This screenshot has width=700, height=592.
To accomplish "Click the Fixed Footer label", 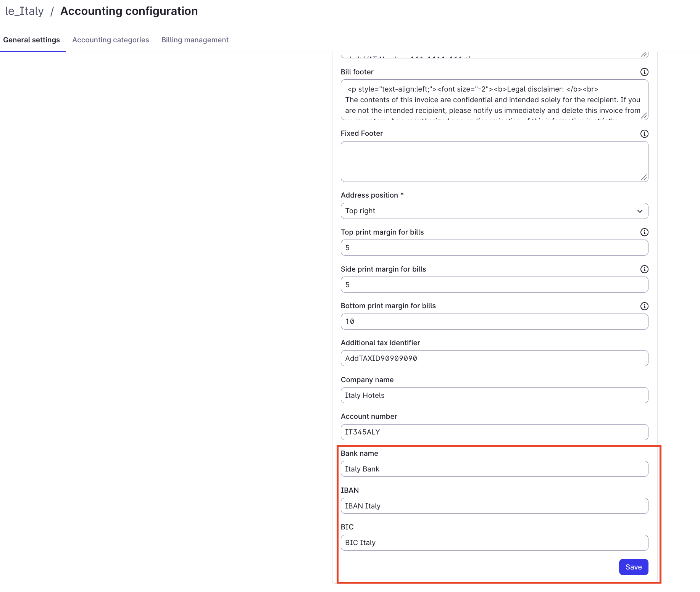I will 362,134.
